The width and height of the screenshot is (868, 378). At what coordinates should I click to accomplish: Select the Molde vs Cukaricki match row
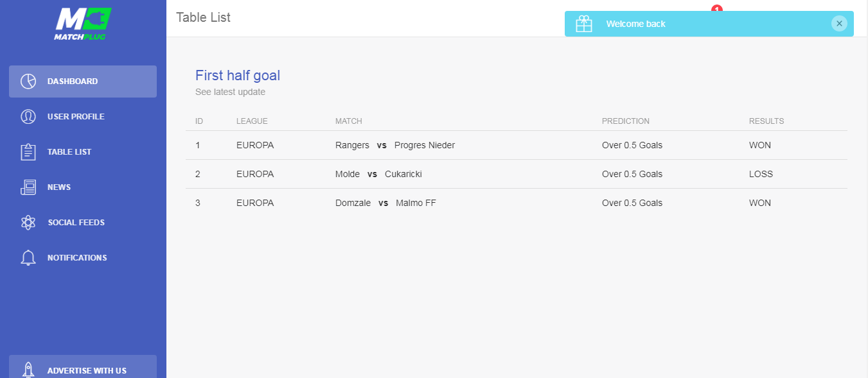click(x=517, y=174)
